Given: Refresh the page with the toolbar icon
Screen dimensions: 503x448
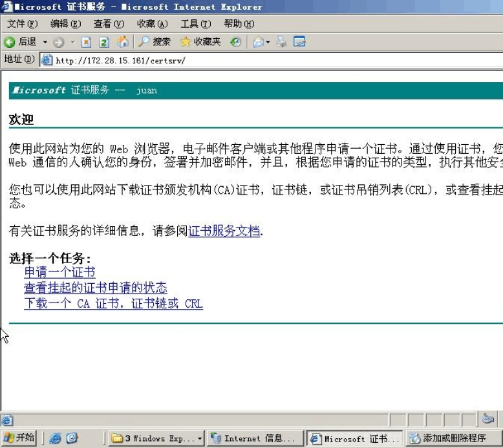Looking at the screenshot, I should [104, 42].
